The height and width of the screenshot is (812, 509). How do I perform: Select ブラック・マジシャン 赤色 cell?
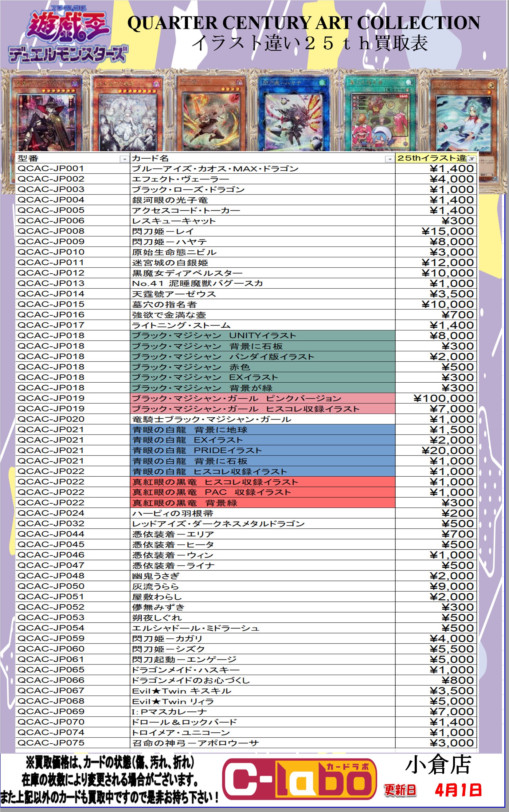[263, 367]
